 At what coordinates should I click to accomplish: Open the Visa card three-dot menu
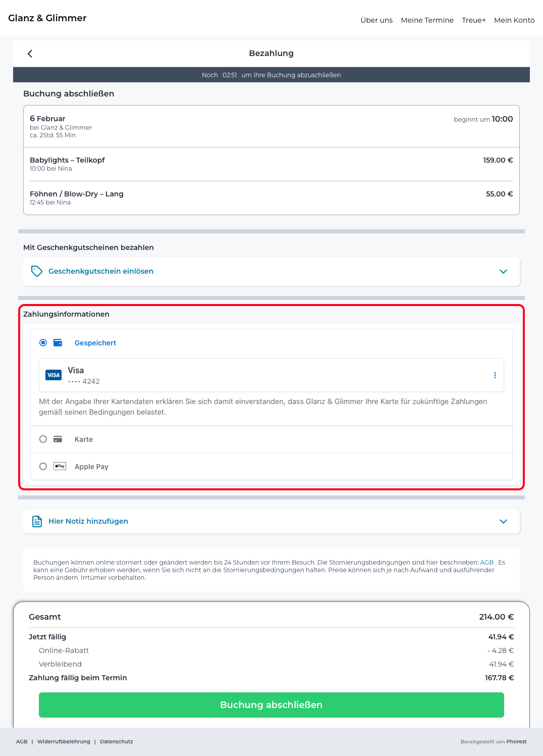coord(495,375)
